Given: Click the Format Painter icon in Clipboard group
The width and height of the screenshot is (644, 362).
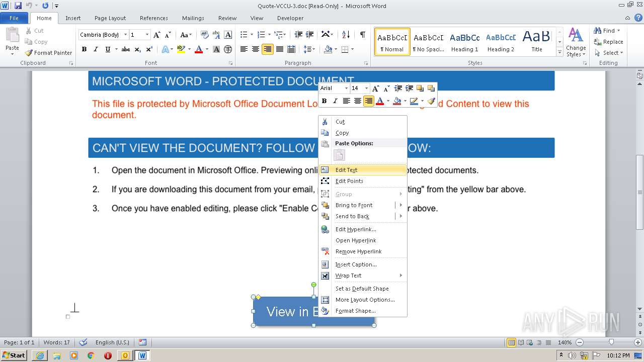Looking at the screenshot, I should pyautogui.click(x=29, y=53).
